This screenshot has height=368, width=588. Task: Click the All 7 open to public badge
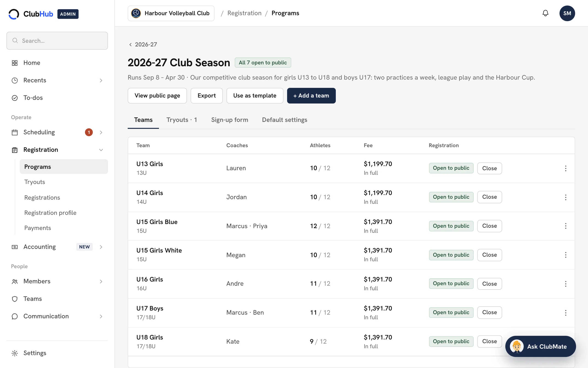[x=263, y=63]
